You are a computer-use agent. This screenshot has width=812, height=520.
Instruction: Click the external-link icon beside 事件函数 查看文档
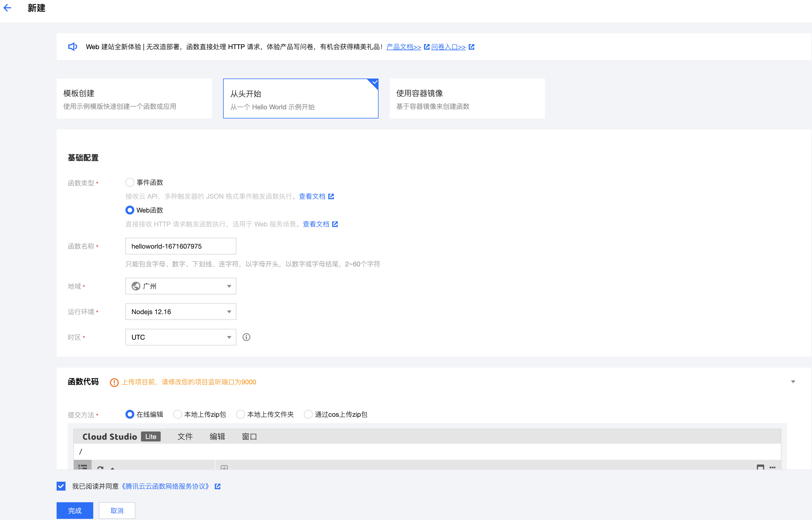point(331,196)
